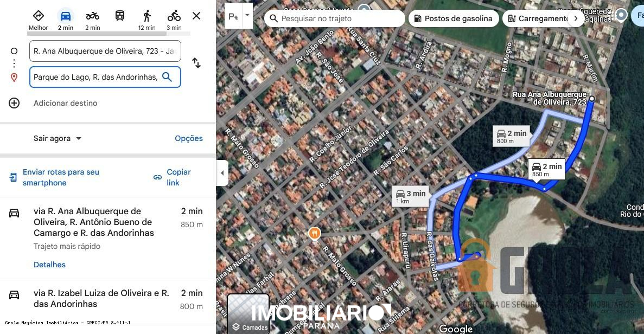Screen dimensions: 644x334
Task: Select the Melhor best-route mode
Action: click(38, 16)
